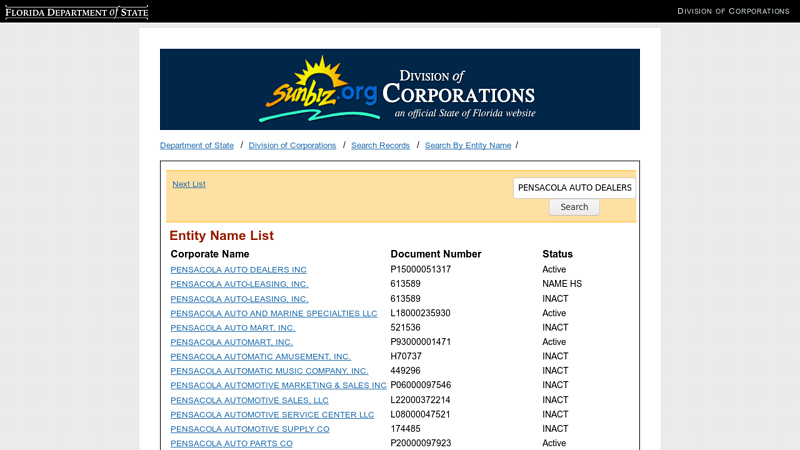Go to Department of State breadcrumb
The height and width of the screenshot is (450, 800).
coord(197,145)
